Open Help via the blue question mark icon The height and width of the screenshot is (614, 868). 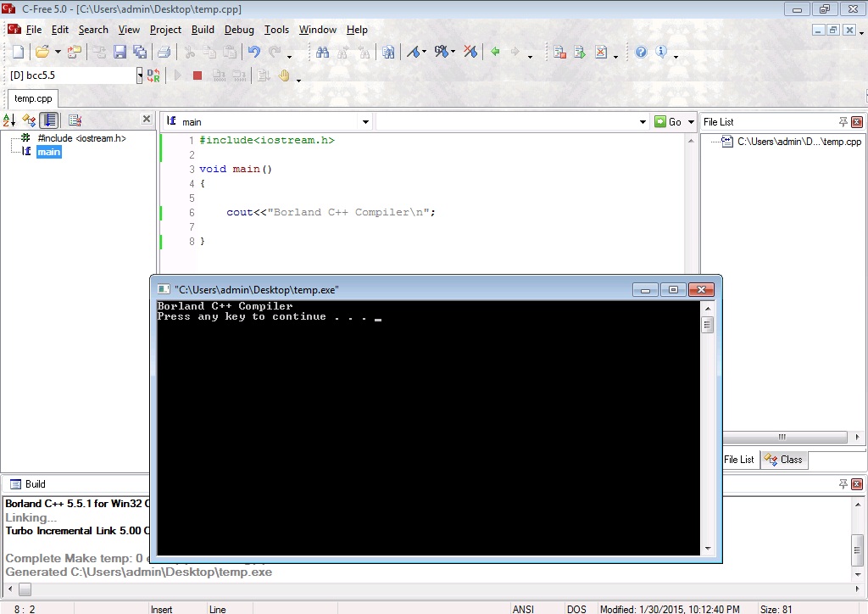point(641,52)
